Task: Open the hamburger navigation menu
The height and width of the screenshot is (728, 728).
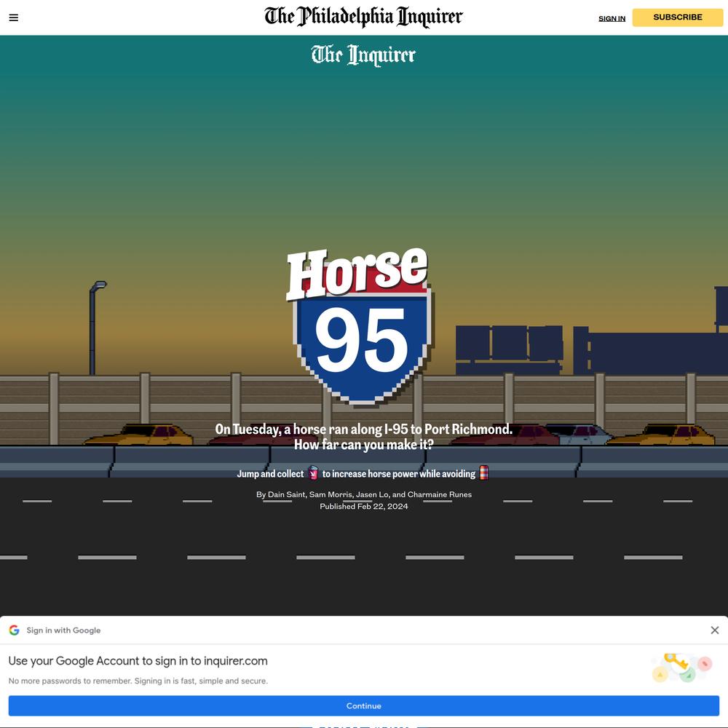Action: tap(13, 17)
